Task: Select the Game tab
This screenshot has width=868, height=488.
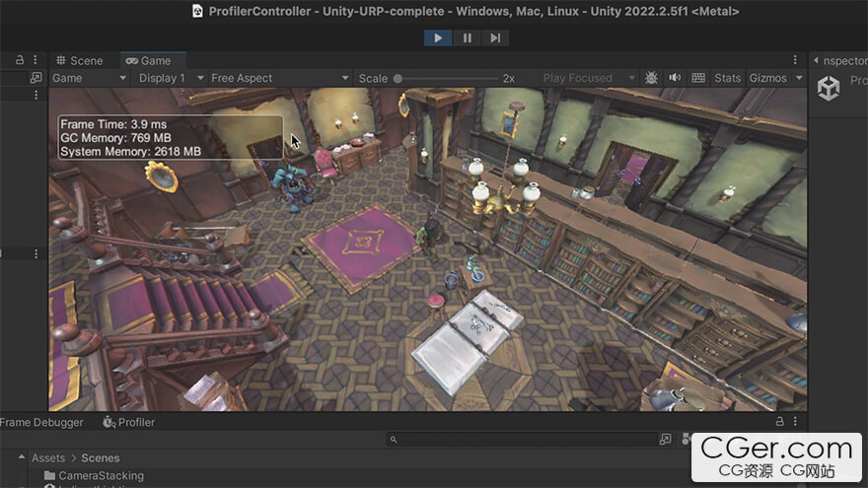Action: pyautogui.click(x=148, y=60)
